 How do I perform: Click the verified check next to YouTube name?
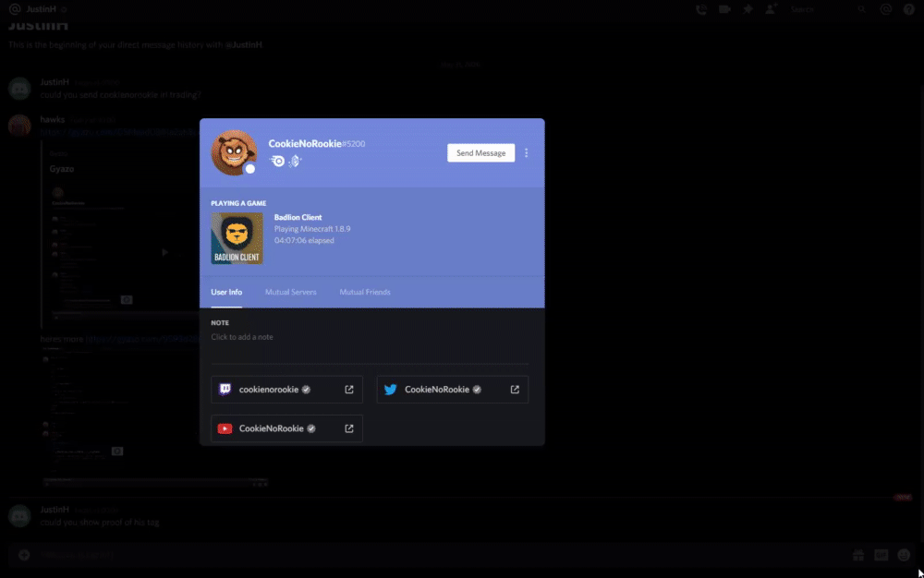[x=311, y=428]
